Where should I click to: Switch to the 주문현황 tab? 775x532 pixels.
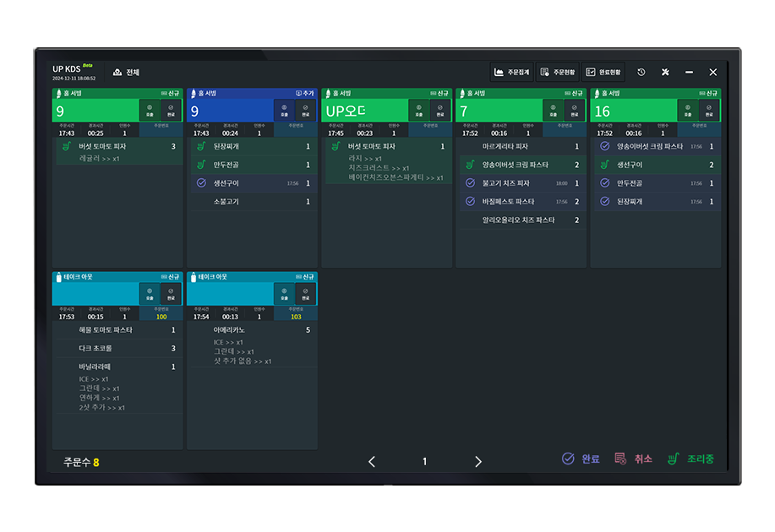click(x=557, y=73)
